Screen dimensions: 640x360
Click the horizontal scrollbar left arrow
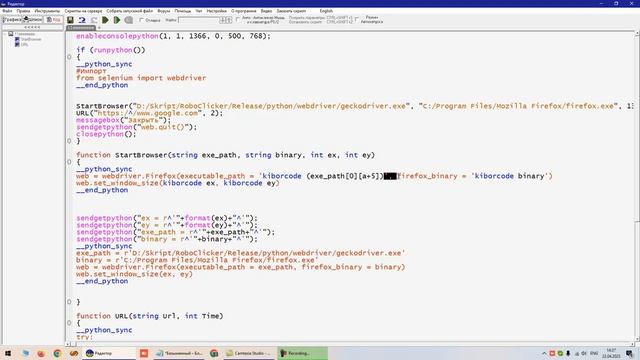point(68,344)
